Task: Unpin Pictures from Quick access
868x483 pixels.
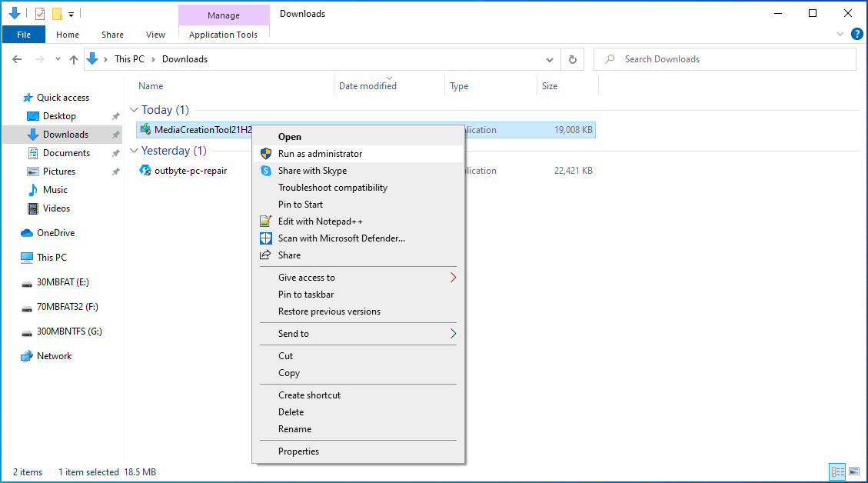Action: click(114, 171)
